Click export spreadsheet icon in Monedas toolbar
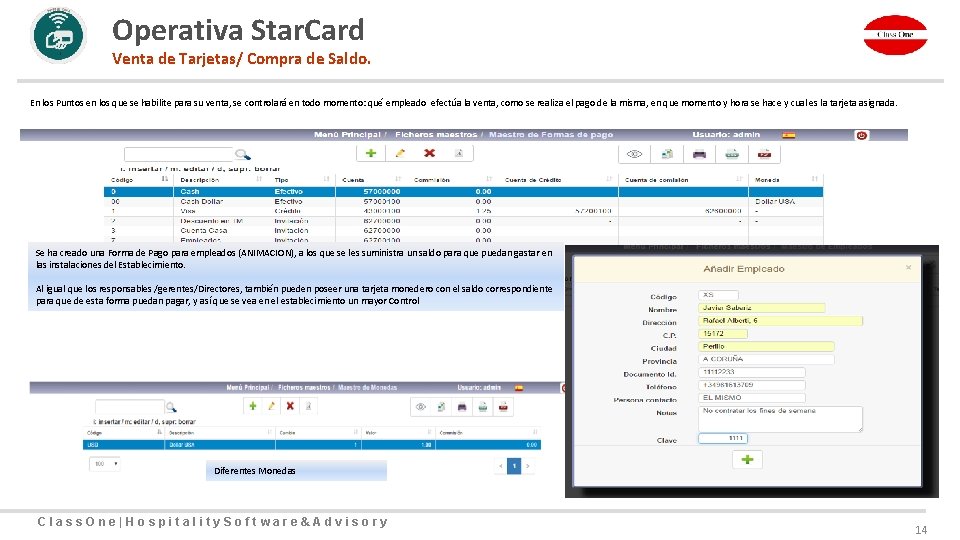 pos(441,407)
